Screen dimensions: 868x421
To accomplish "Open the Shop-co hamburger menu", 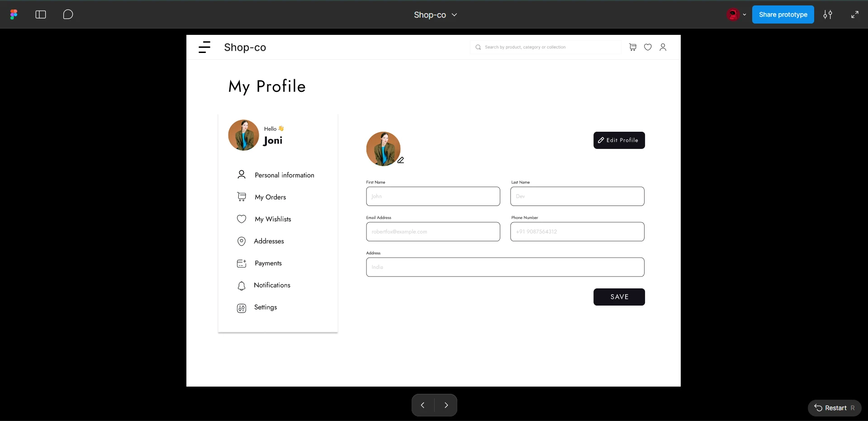I will pos(204,47).
